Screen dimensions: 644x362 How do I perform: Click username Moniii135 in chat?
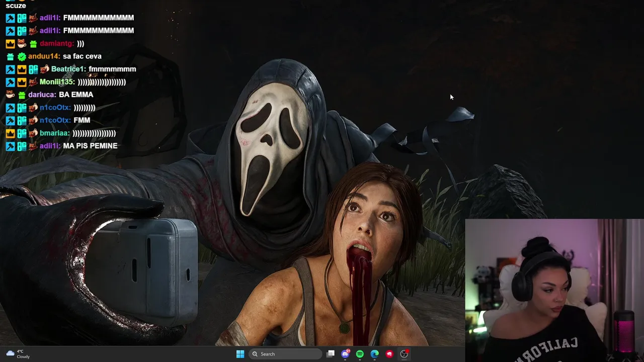pyautogui.click(x=57, y=82)
